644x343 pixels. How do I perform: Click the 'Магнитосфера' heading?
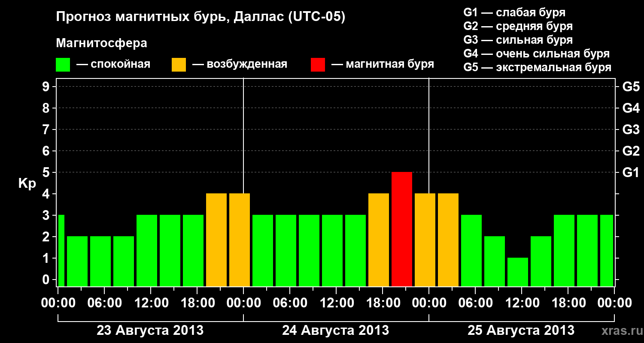click(x=102, y=43)
